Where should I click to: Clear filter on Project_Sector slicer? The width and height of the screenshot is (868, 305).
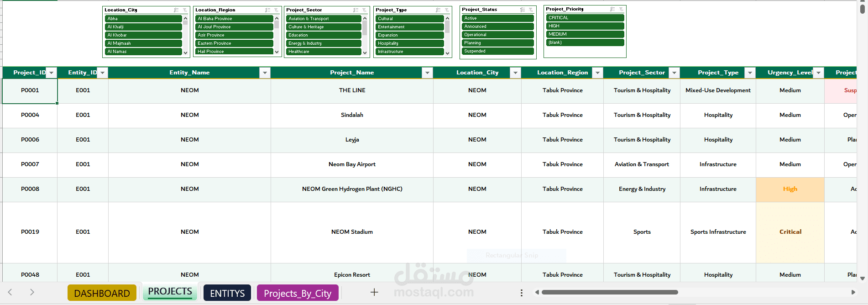point(364,10)
